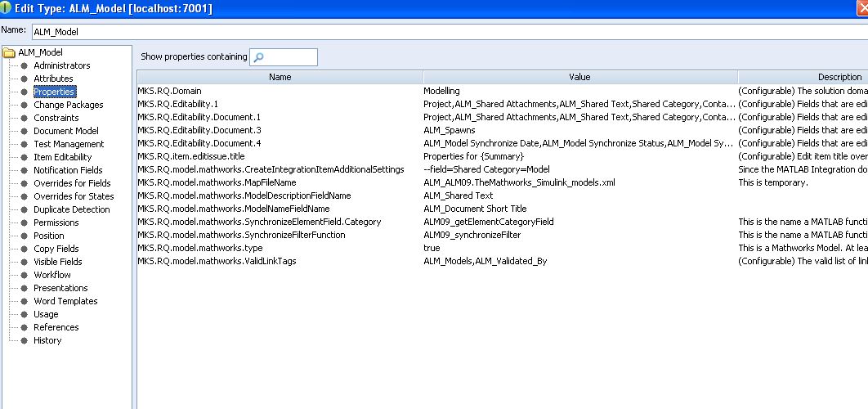Open the Constraints tree node
The height and width of the screenshot is (409, 868).
pyautogui.click(x=56, y=118)
